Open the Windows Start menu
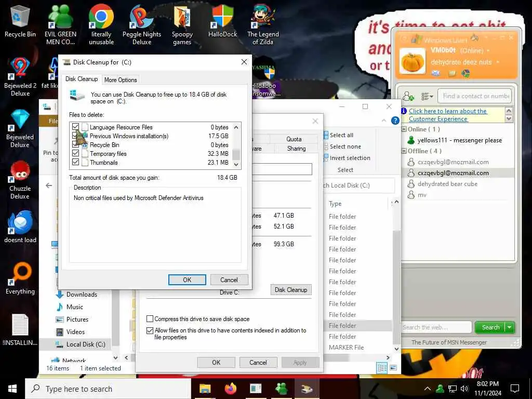 pos(12,389)
